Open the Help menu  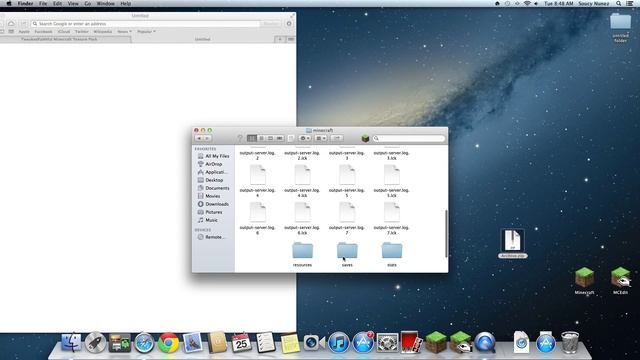(x=126, y=3)
